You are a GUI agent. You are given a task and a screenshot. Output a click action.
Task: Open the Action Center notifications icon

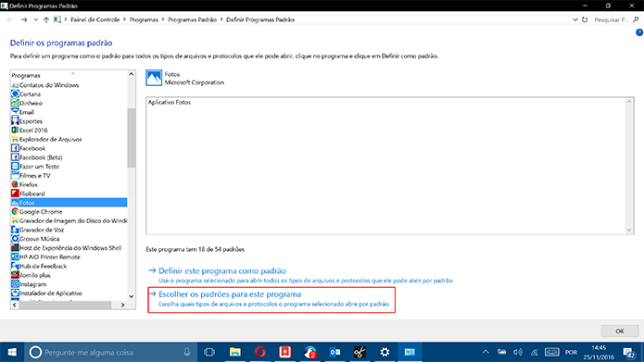click(629, 353)
